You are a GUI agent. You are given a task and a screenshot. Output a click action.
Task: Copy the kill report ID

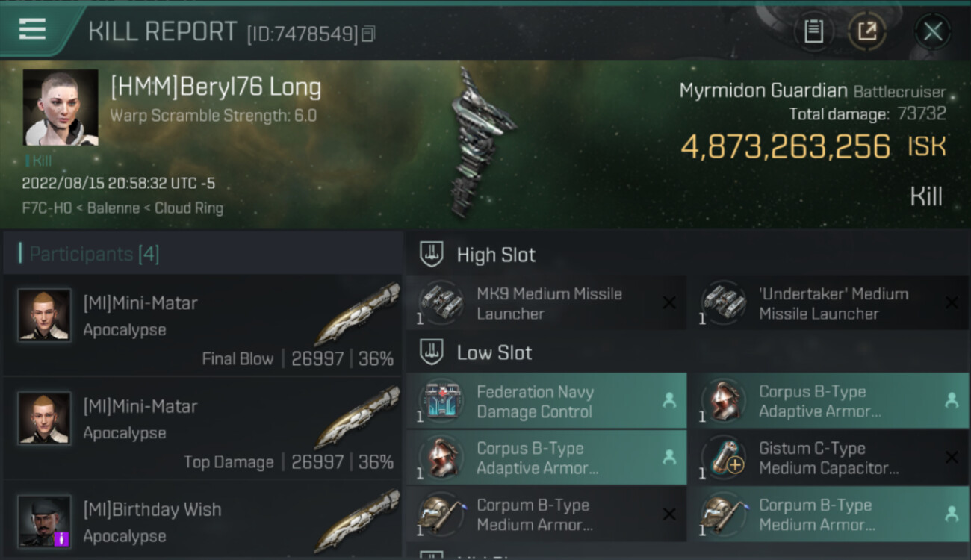(368, 34)
